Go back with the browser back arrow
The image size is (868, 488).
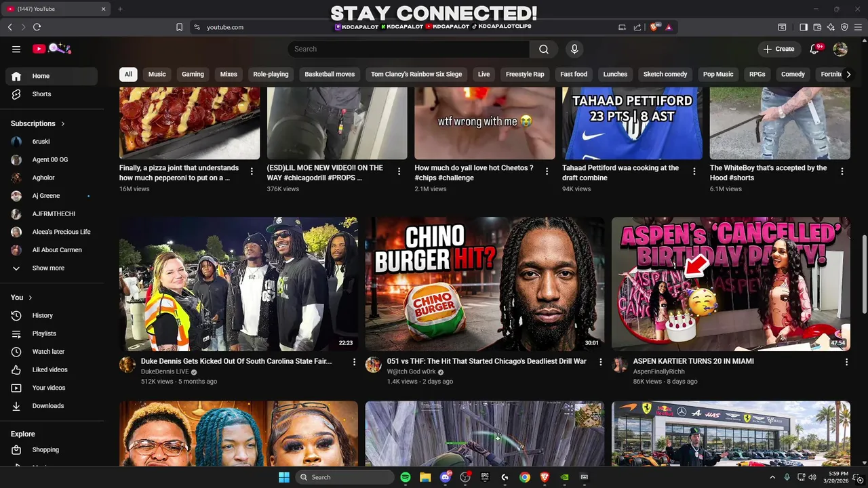coord(10,27)
